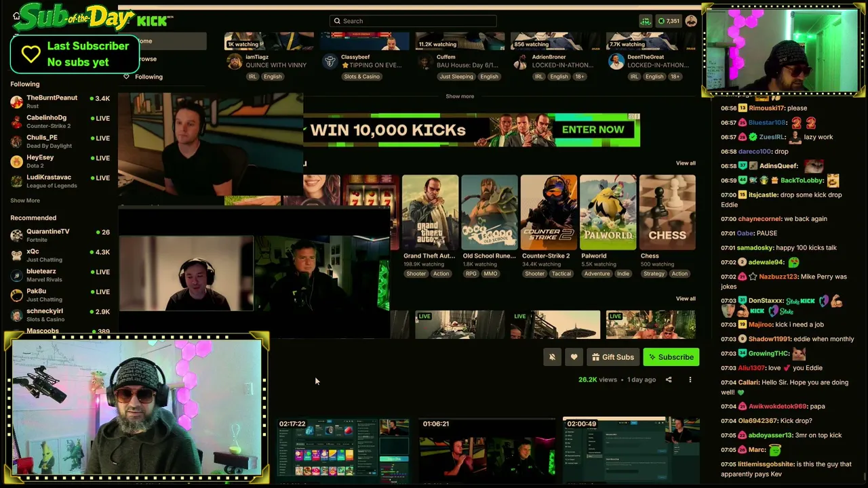Select the RPG tag under Old School RuneScape
The height and width of the screenshot is (488, 868).
pyautogui.click(x=471, y=274)
